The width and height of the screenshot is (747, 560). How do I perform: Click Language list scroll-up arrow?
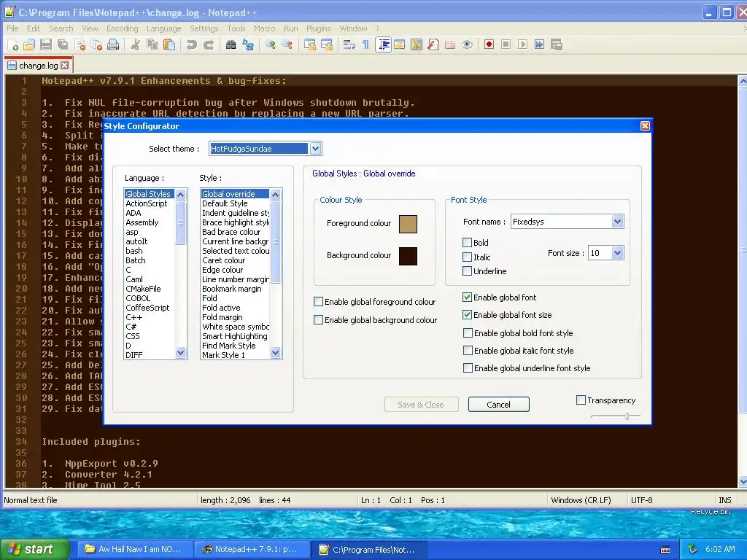tap(181, 194)
